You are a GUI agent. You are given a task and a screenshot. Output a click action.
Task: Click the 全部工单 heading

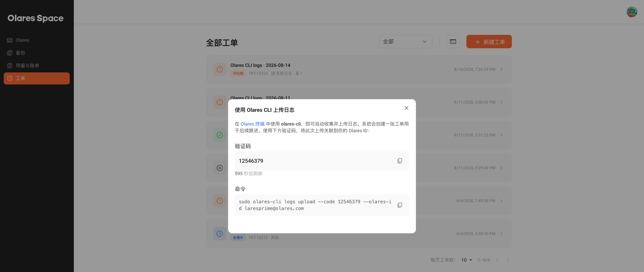pos(222,43)
